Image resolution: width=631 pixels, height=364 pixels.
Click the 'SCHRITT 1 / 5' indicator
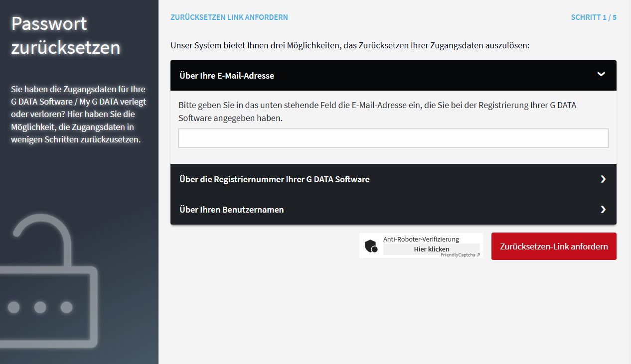[x=594, y=17]
